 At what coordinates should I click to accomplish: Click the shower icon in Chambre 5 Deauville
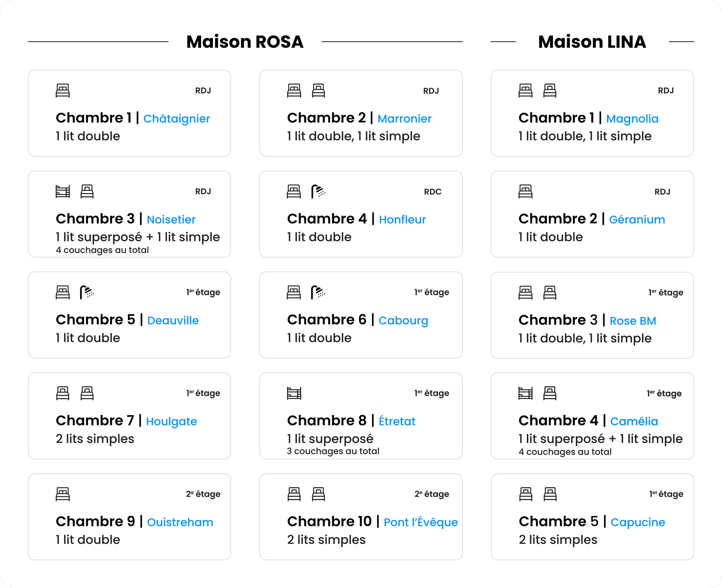click(87, 292)
